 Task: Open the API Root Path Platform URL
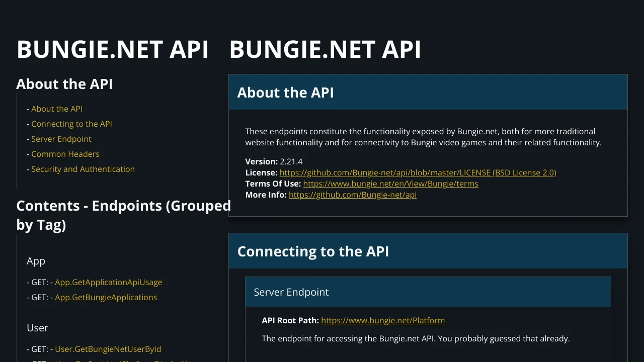point(383,320)
